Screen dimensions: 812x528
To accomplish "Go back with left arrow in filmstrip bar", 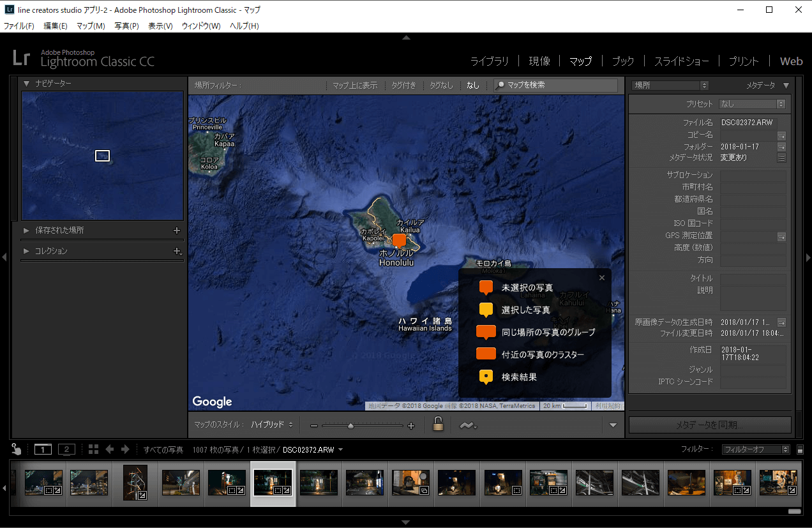I will coord(110,449).
